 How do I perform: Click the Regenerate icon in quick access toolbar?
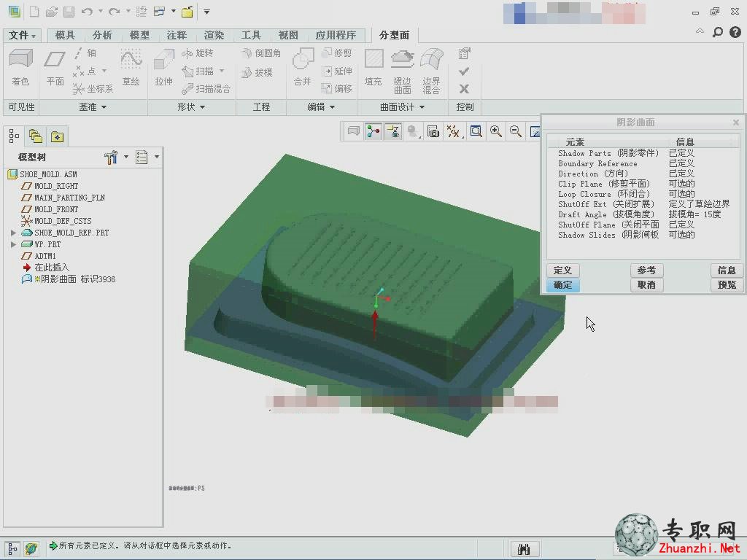(142, 12)
